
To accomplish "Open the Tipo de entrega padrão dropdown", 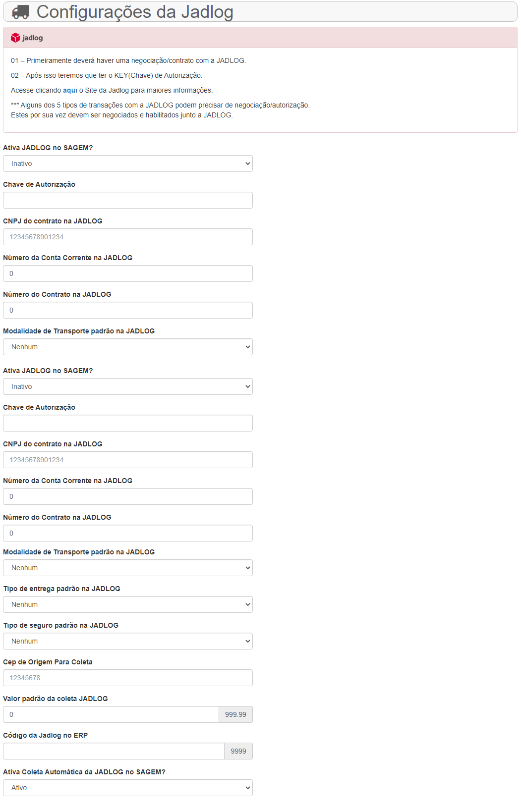I will (x=128, y=604).
